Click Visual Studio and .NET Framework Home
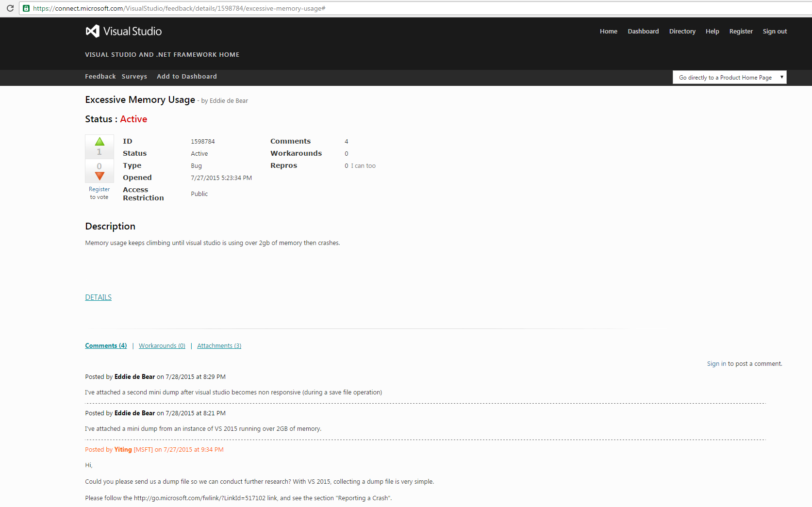The height and width of the screenshot is (507, 812). (x=162, y=54)
